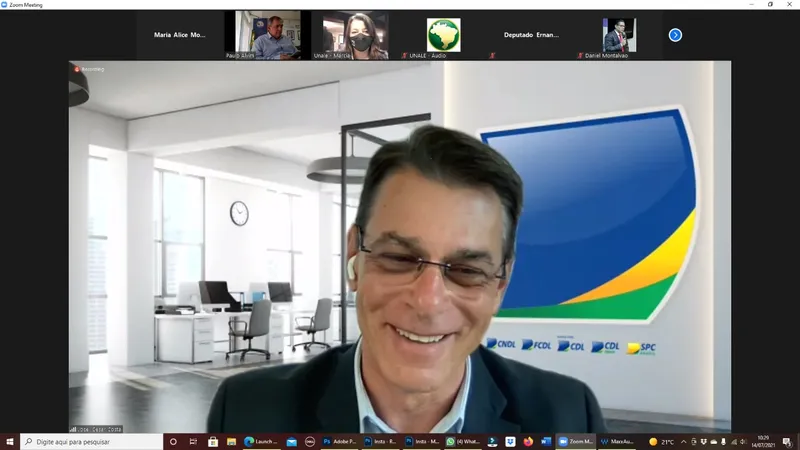
Task: Click the microphone tray icon
Action: point(723,442)
